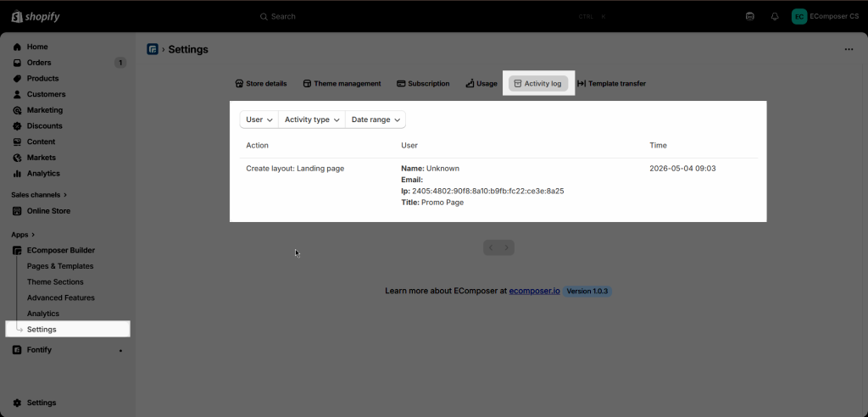The width and height of the screenshot is (868, 417).
Task: Switch to the Theme management tab
Action: (x=342, y=84)
